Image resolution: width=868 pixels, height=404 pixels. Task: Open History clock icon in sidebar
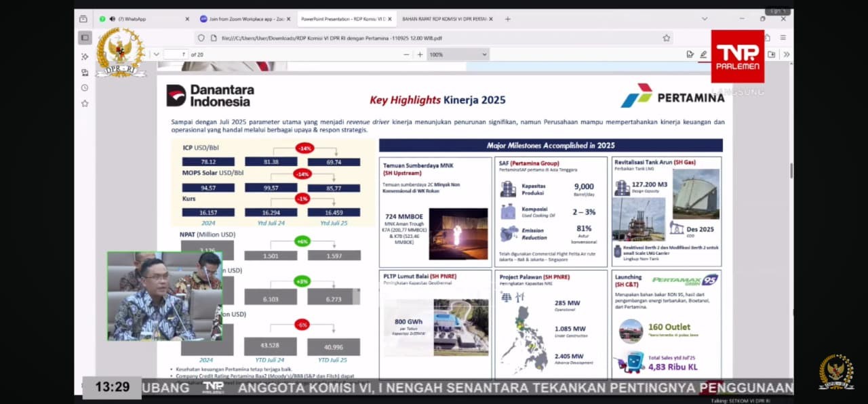pyautogui.click(x=85, y=87)
